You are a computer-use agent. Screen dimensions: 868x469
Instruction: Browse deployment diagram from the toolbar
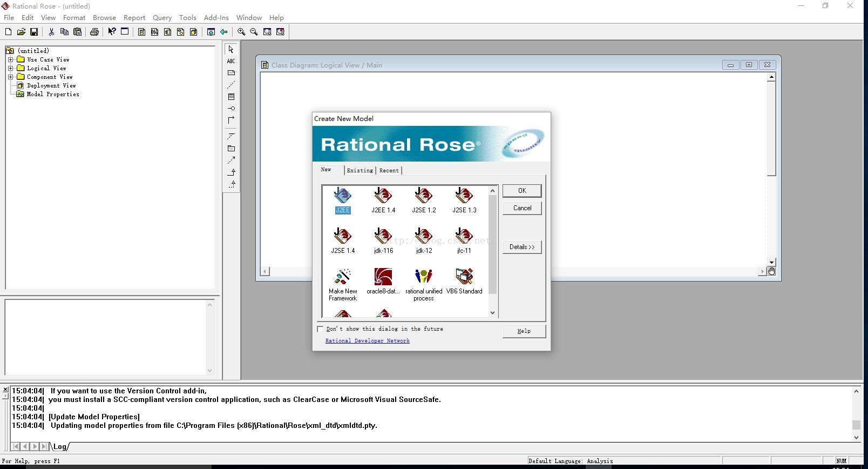tap(194, 32)
